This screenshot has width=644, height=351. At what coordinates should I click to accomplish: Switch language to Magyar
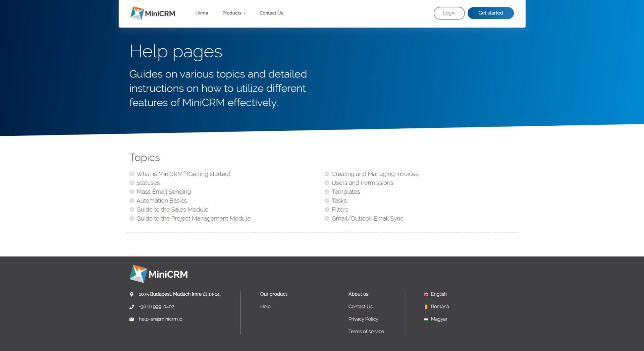point(439,319)
